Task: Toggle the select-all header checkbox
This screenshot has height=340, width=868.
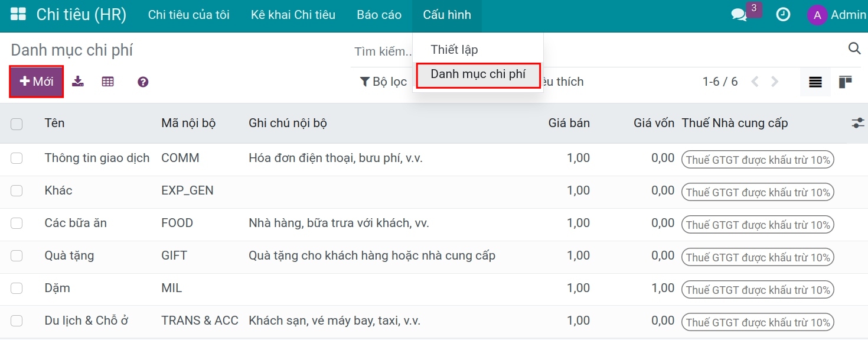Action: [x=17, y=124]
